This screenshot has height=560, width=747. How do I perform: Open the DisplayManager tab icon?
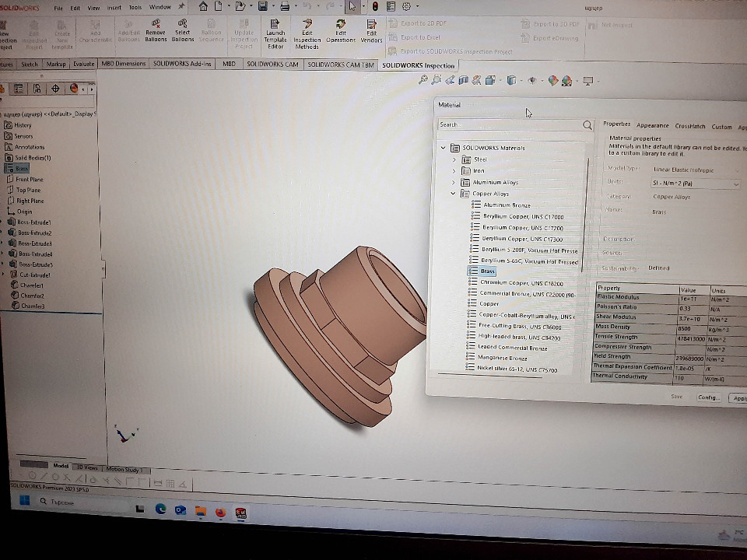(x=74, y=89)
